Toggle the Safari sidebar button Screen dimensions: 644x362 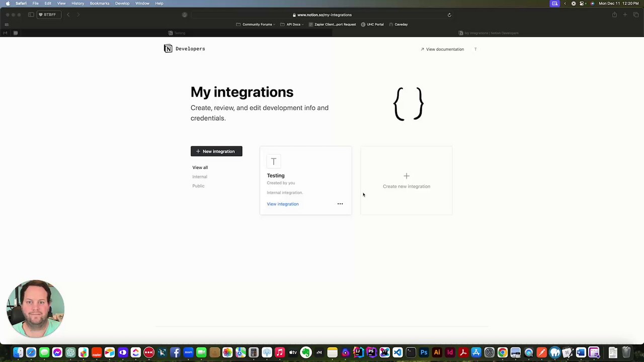click(31, 15)
